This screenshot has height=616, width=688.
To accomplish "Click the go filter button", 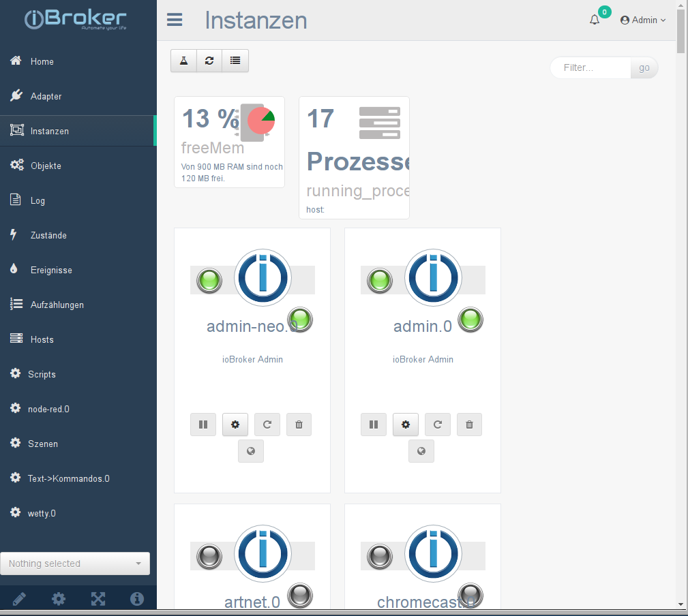I will (644, 67).
